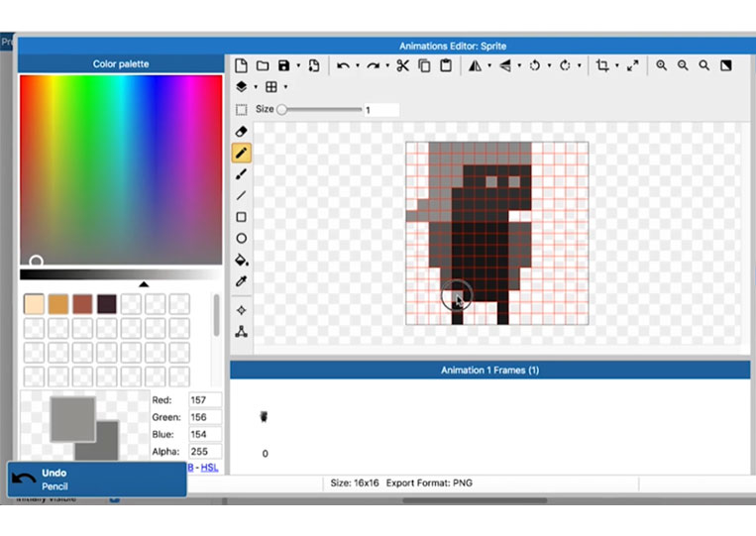
Task: Open horizontal flip options arrow
Action: point(489,65)
